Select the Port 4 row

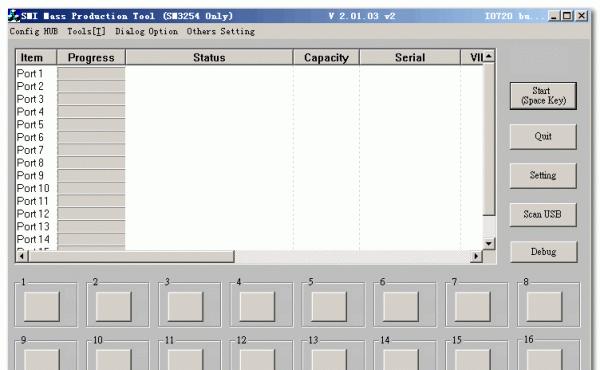coord(249,112)
